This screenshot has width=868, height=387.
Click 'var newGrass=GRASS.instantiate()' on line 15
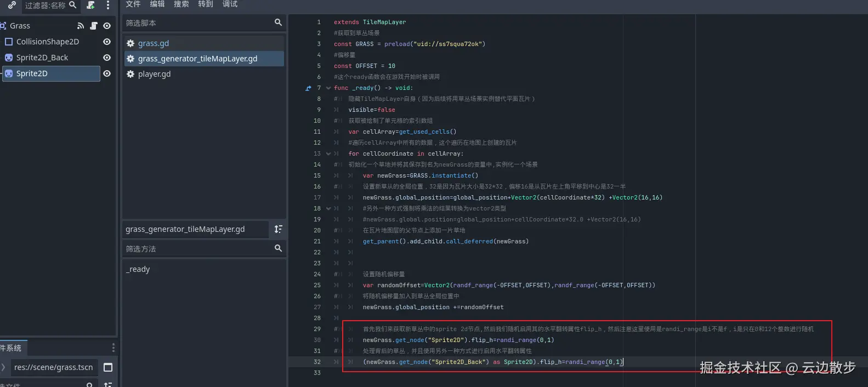(421, 175)
